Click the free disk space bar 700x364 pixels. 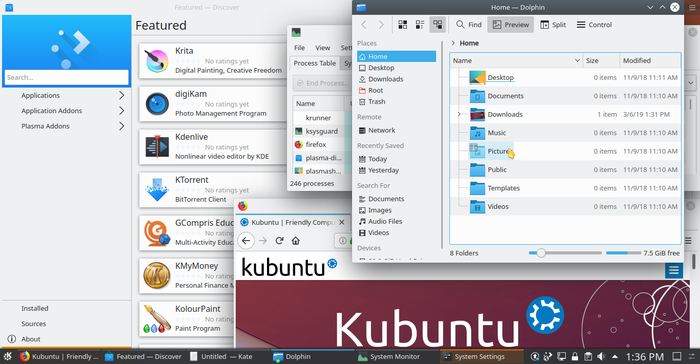point(623,253)
